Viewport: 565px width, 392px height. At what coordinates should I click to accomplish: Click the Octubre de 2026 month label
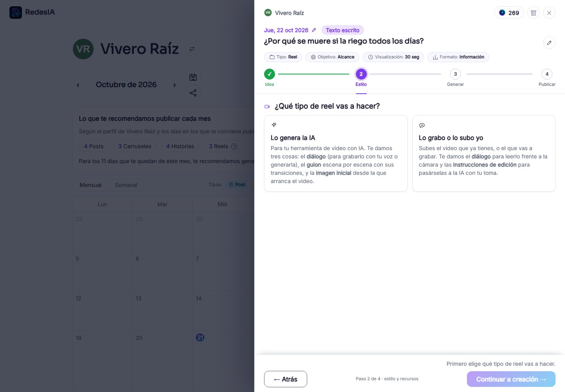(126, 85)
